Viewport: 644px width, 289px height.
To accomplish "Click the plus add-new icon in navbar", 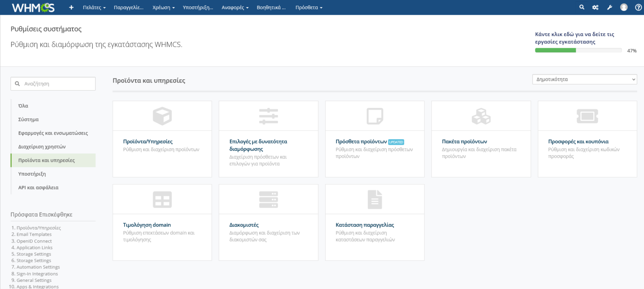I will [71, 8].
